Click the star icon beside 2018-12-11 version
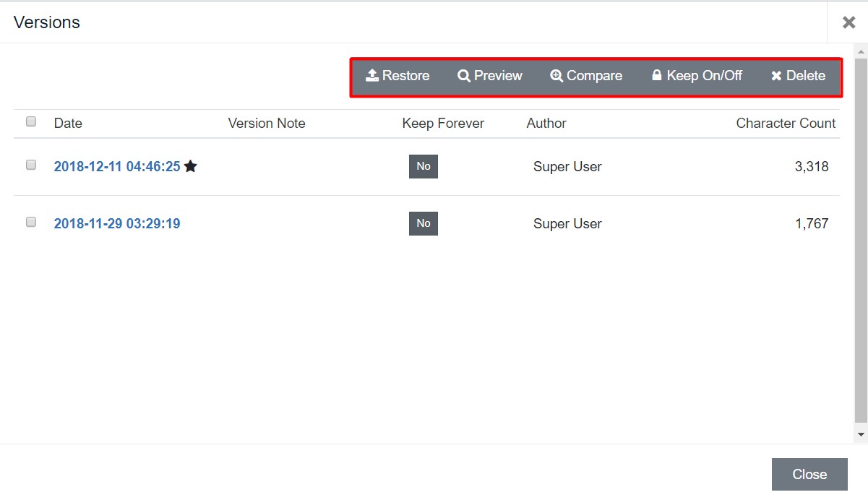This screenshot has width=868, height=500. 190,166
